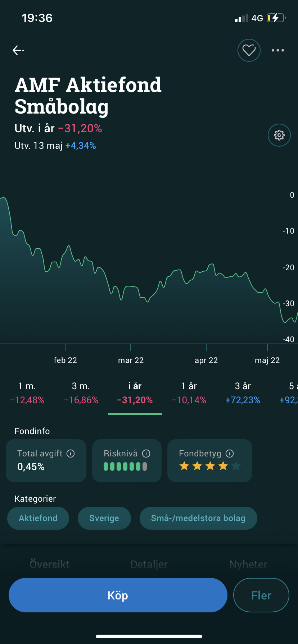
Task: Expand the Fler options button
Action: tap(261, 595)
